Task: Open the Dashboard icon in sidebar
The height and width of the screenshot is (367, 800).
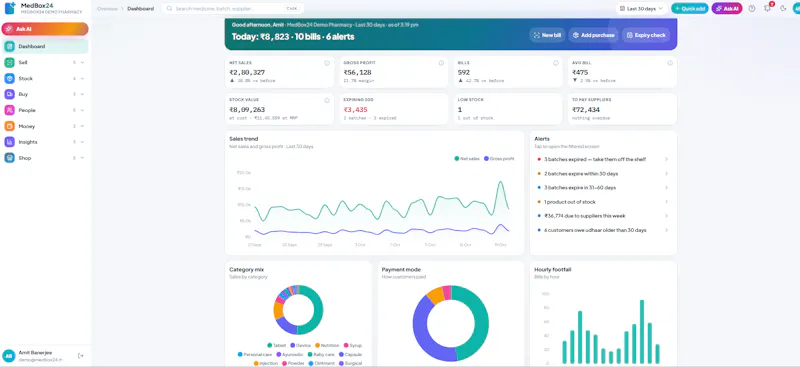Action: point(9,46)
